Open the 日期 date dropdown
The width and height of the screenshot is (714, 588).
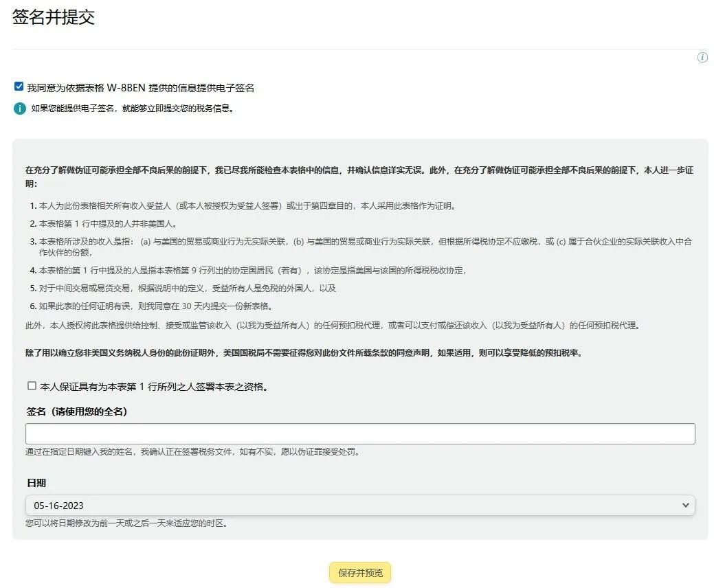coord(360,504)
